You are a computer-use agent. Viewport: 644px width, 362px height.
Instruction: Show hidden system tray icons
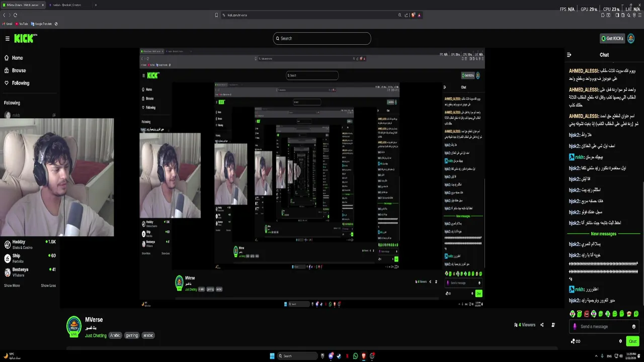coord(596,356)
